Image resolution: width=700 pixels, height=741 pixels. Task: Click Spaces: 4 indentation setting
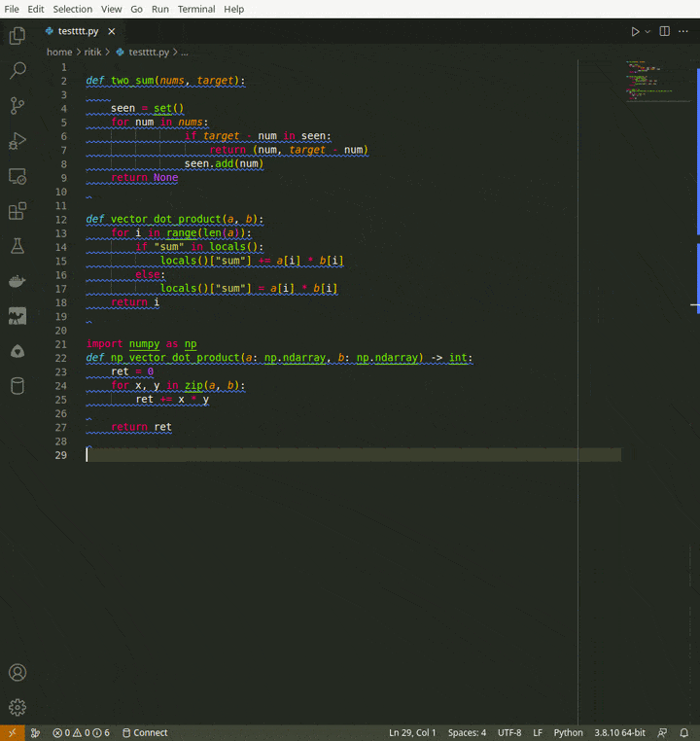467,732
